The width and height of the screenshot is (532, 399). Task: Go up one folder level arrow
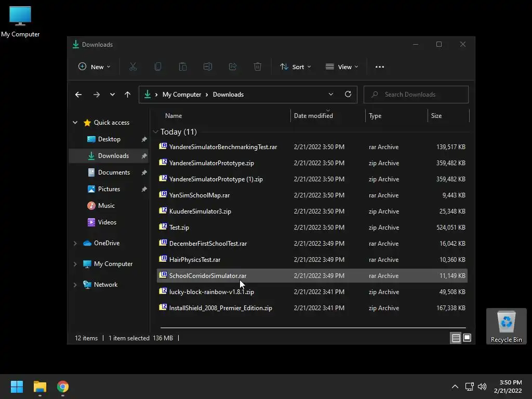(128, 95)
